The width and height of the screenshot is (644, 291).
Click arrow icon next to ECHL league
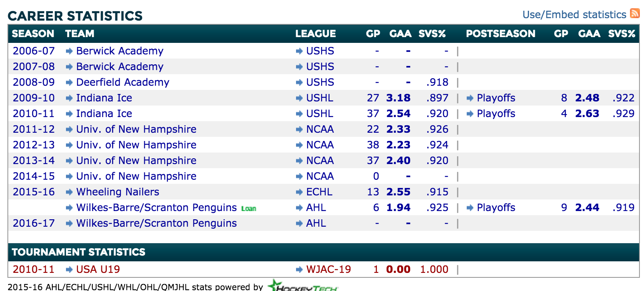click(299, 192)
